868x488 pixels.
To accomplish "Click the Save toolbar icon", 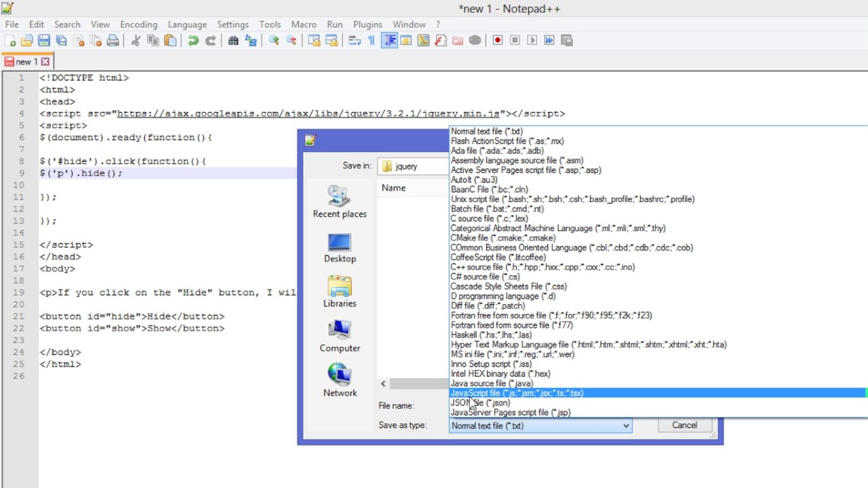I will [44, 41].
